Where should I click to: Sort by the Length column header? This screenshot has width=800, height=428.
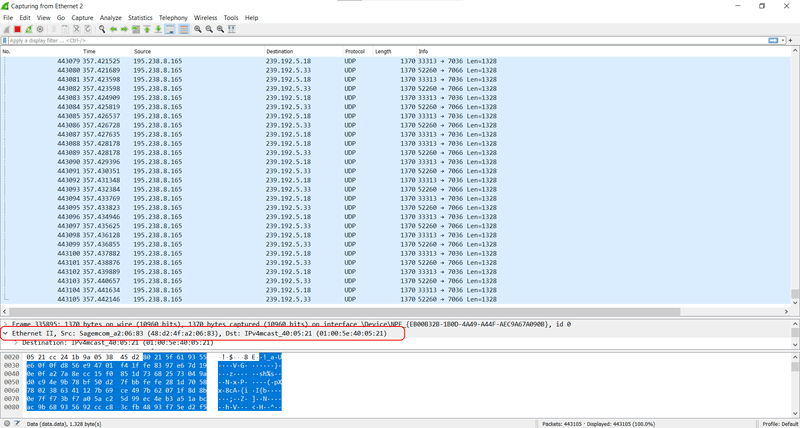[395, 52]
